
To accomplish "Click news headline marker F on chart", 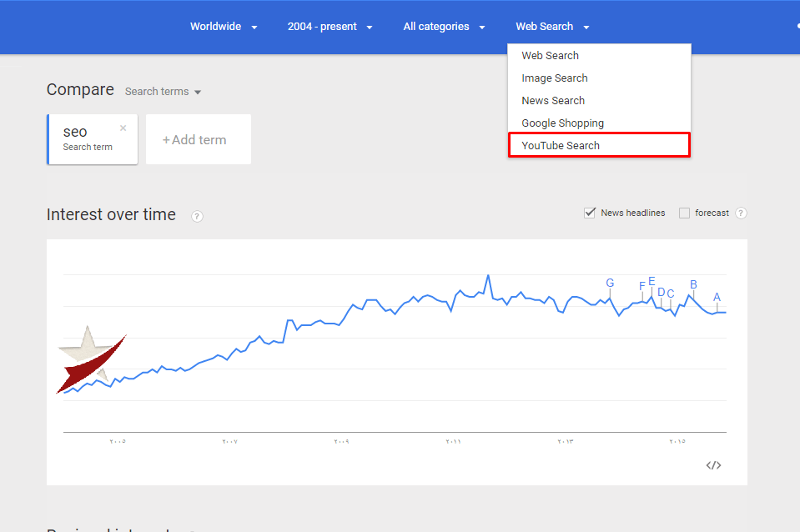I will (x=642, y=286).
